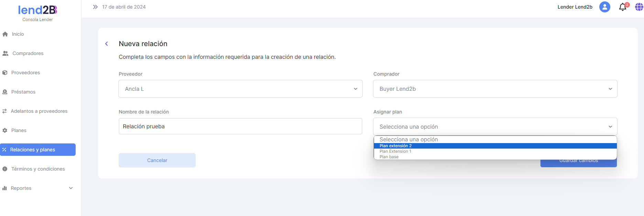Viewport: 644px width, 216px height.
Task: Open the Comprador dropdown
Action: (x=495, y=89)
